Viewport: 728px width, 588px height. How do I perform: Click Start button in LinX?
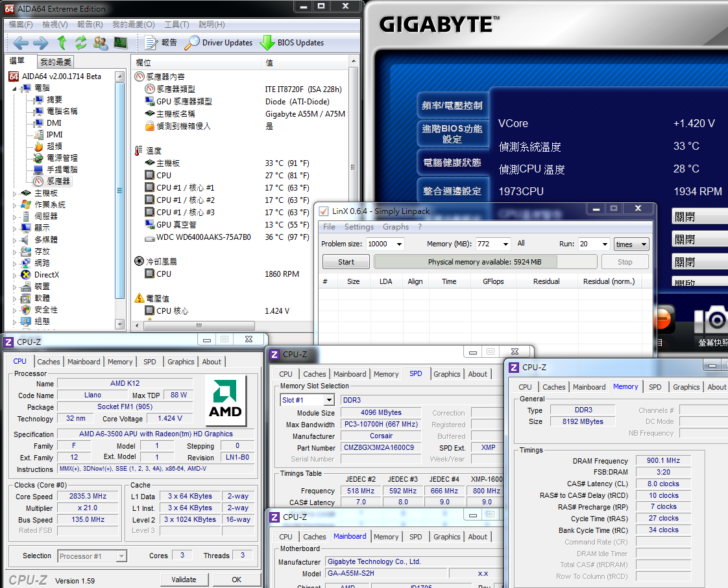(x=346, y=262)
